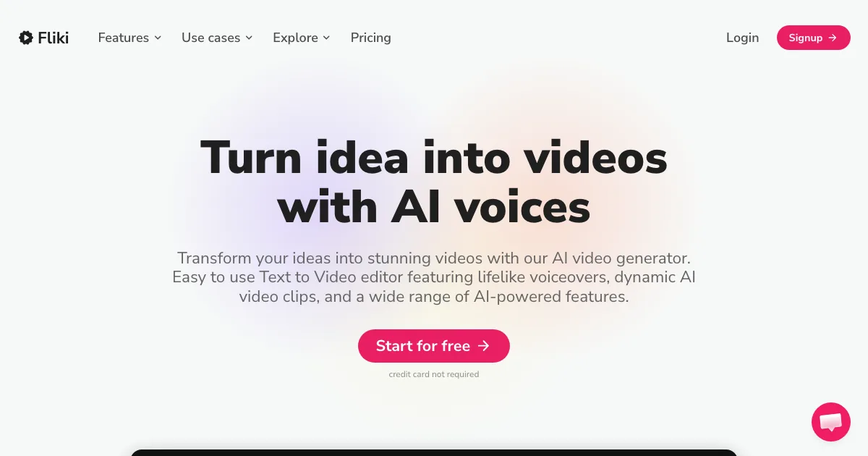
Task: Open the Explore menu label
Action: pyautogui.click(x=295, y=38)
